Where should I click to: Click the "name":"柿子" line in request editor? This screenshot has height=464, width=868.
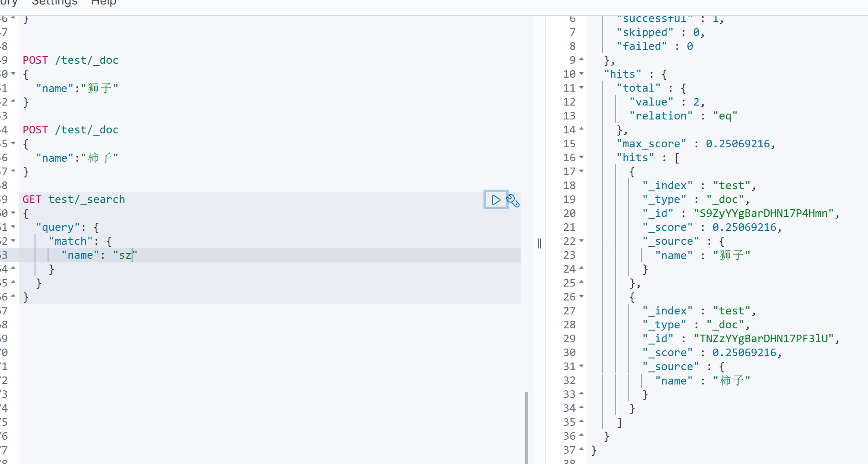coord(77,158)
